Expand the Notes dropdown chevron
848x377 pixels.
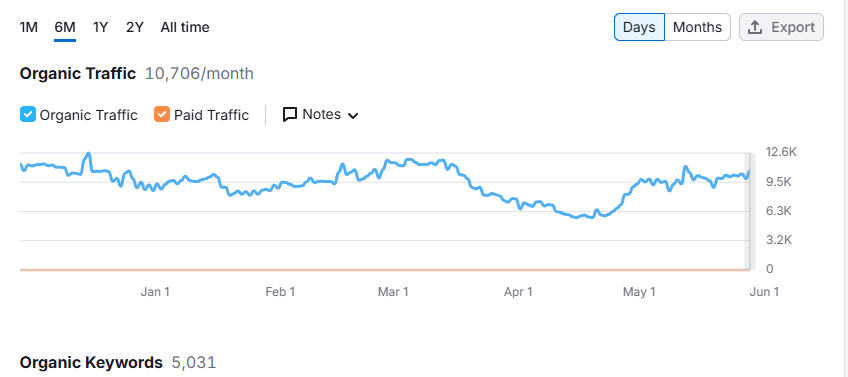353,115
